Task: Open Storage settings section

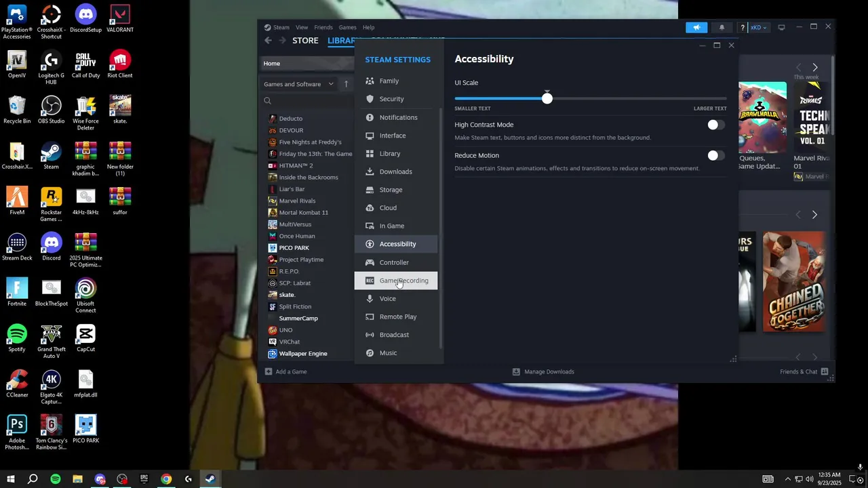Action: [x=396, y=190]
